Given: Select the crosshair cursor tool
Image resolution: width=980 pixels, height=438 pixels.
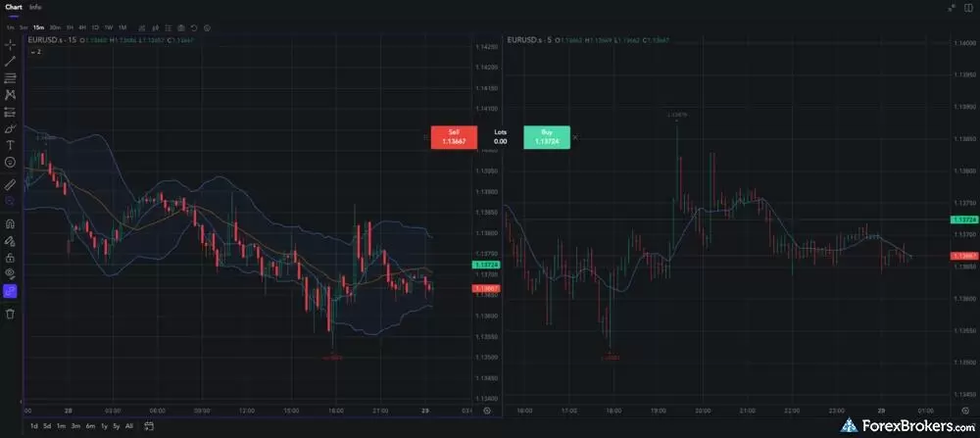Looking at the screenshot, I should [10, 45].
